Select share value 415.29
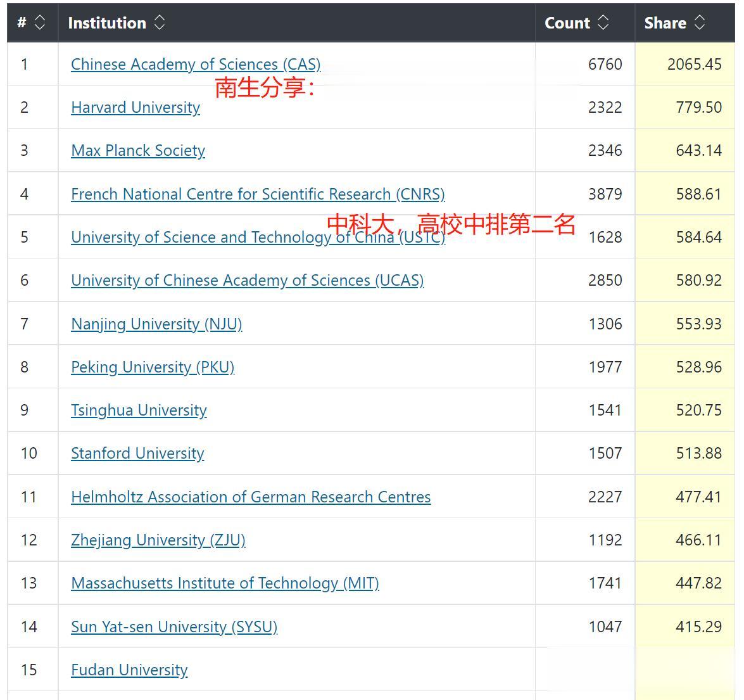Viewport: 744px width, 700px height. point(699,627)
